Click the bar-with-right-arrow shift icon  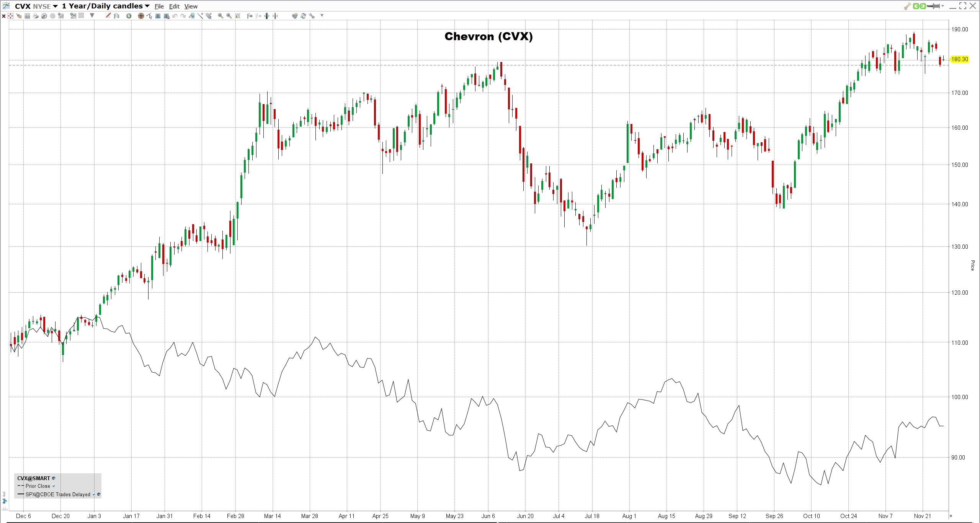coord(250,16)
